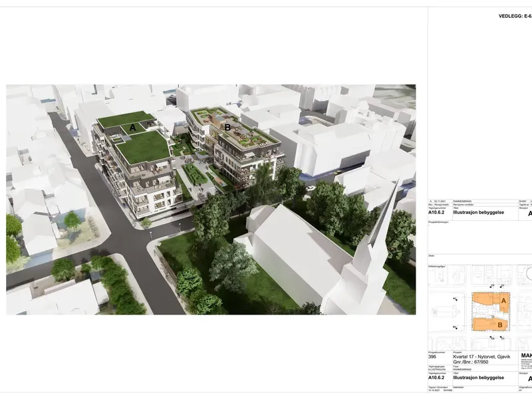Click building label 'A' on the rendered green roof
The height and width of the screenshot is (399, 532).
[132, 128]
